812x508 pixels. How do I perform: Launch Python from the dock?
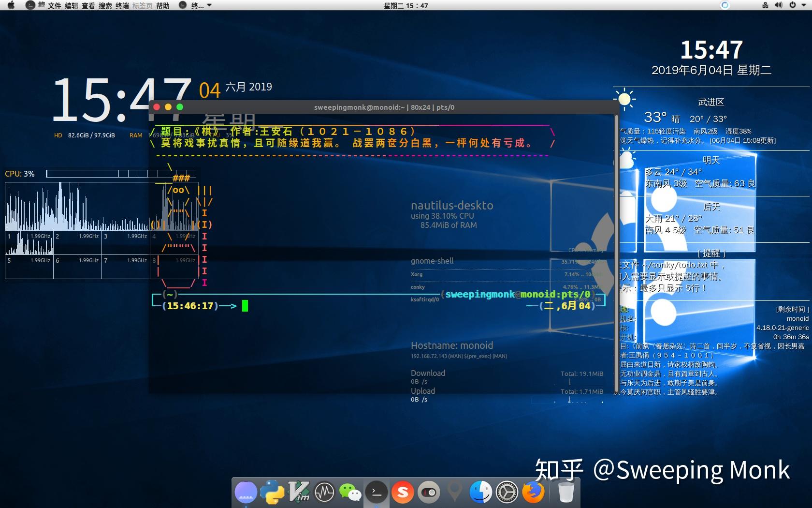[272, 493]
